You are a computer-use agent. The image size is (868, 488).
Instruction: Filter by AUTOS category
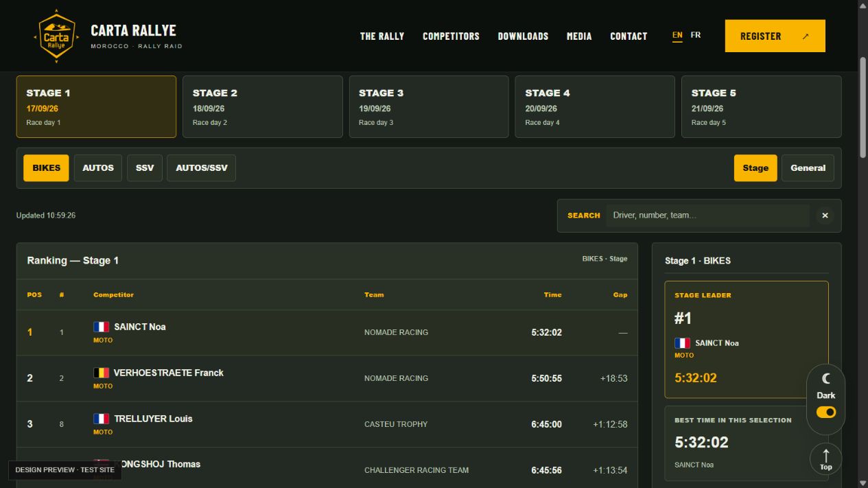click(x=98, y=168)
